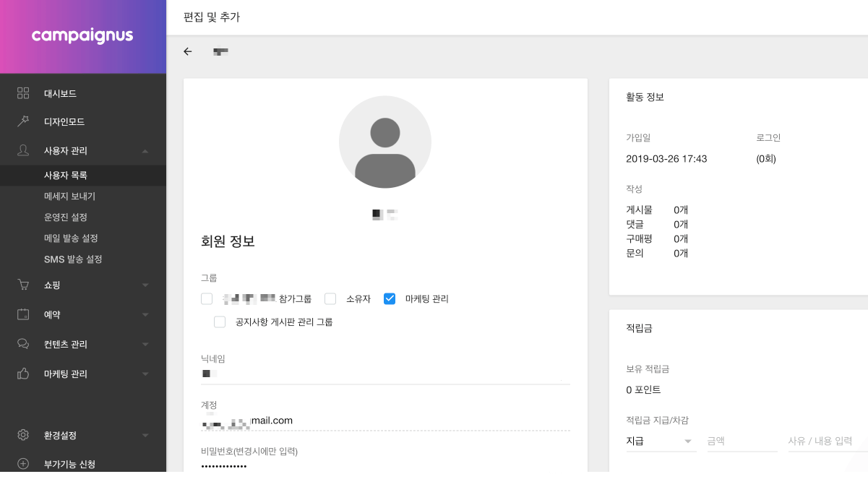Expand the 쇼핑 menu arrow
Viewport: 868px width, 487px height.
[x=145, y=285]
